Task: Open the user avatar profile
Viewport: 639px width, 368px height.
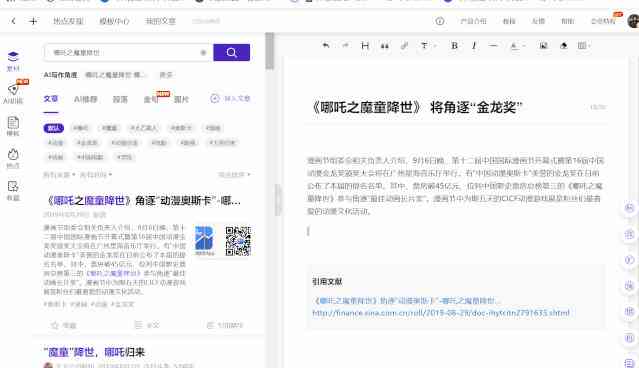Action: click(x=633, y=21)
